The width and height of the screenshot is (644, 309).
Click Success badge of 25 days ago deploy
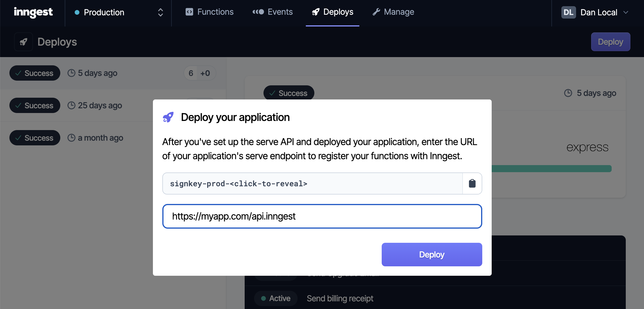35,105
